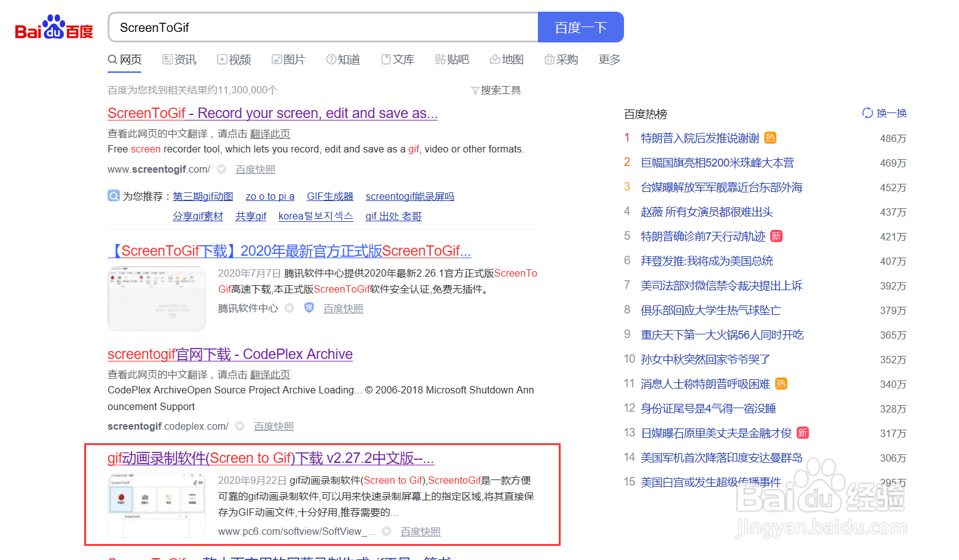Click the 百度一下 search button
Screen dimensions: 959x560
coord(581,27)
